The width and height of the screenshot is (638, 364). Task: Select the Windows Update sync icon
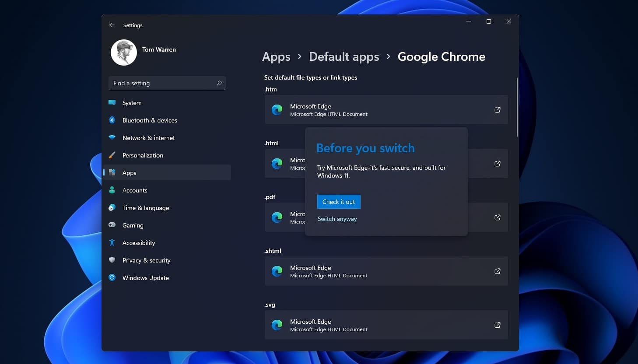pyautogui.click(x=112, y=278)
